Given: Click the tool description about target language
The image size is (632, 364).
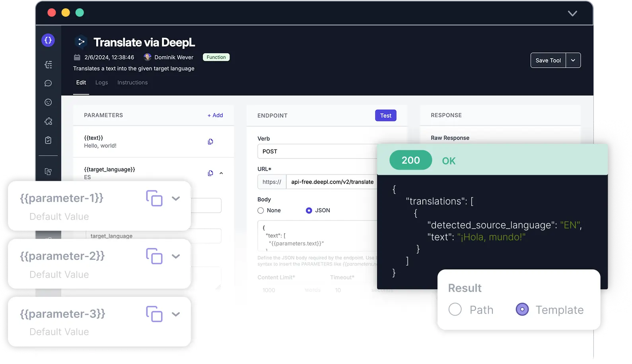Looking at the screenshot, I should click(x=134, y=69).
